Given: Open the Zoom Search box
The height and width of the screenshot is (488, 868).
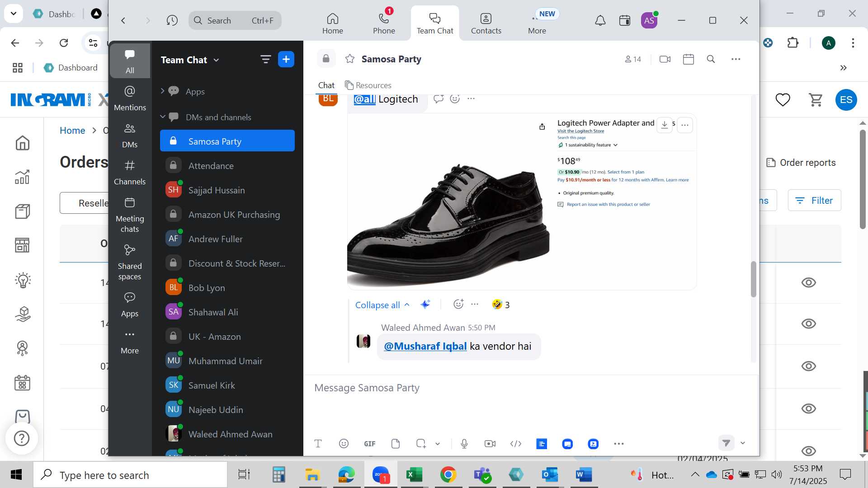Looking at the screenshot, I should 235,20.
